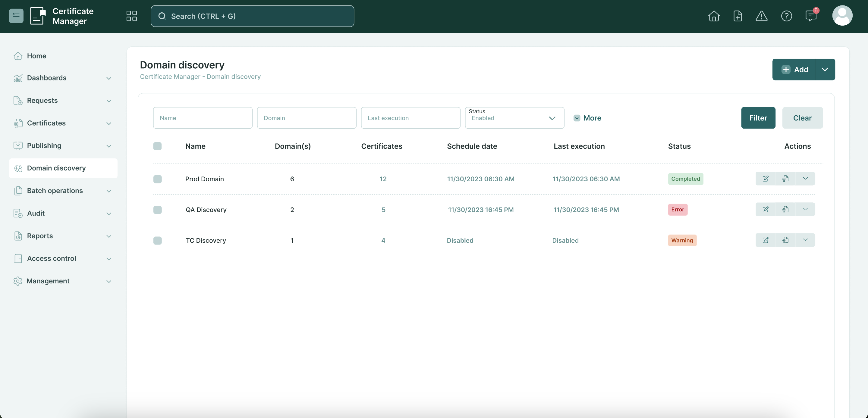Edit the TC Discovery row
This screenshot has height=418, width=868.
pos(765,240)
